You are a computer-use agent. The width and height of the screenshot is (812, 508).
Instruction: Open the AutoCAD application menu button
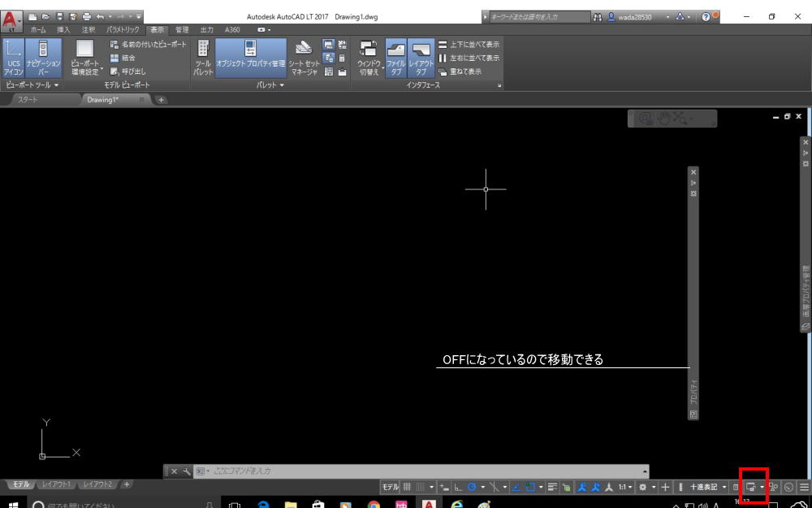11,21
